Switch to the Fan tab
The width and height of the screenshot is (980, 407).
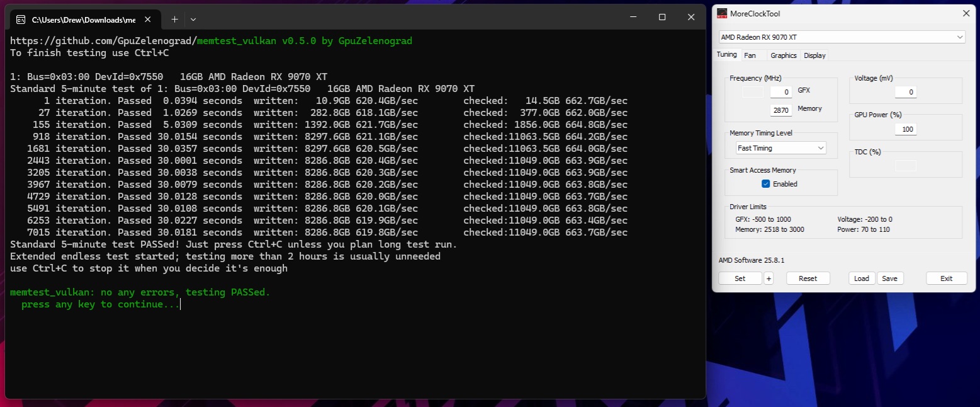click(x=750, y=55)
